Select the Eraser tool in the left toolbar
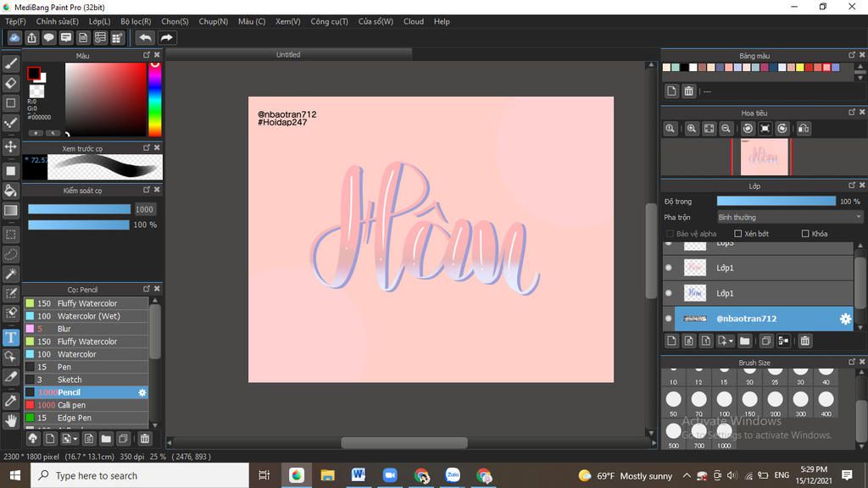 (x=10, y=84)
